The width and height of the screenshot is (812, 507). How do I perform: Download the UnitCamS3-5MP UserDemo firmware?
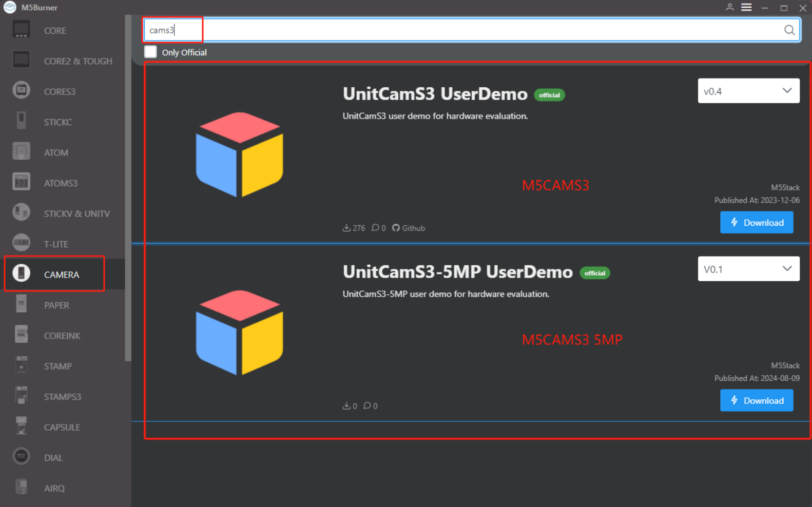[x=757, y=400]
